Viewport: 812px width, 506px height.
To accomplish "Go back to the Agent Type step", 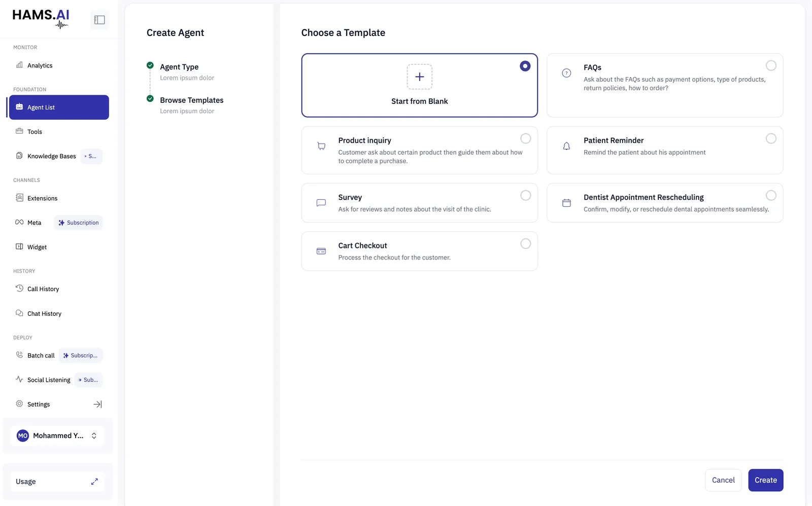I will point(179,67).
